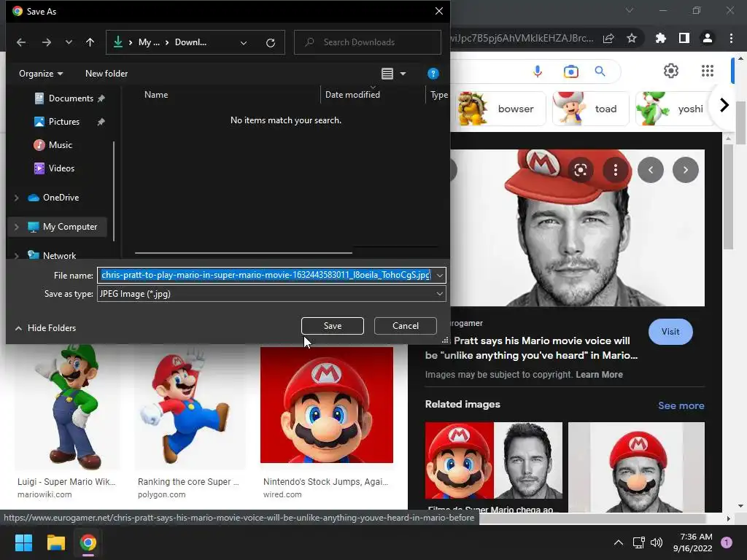Open the File name history dropdown
Screen dimensions: 747x560
[x=439, y=275]
